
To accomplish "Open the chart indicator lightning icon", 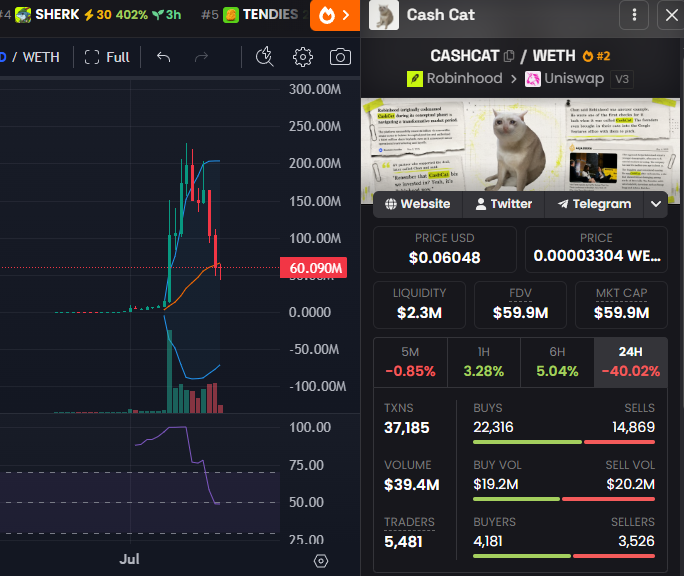I will click(264, 57).
